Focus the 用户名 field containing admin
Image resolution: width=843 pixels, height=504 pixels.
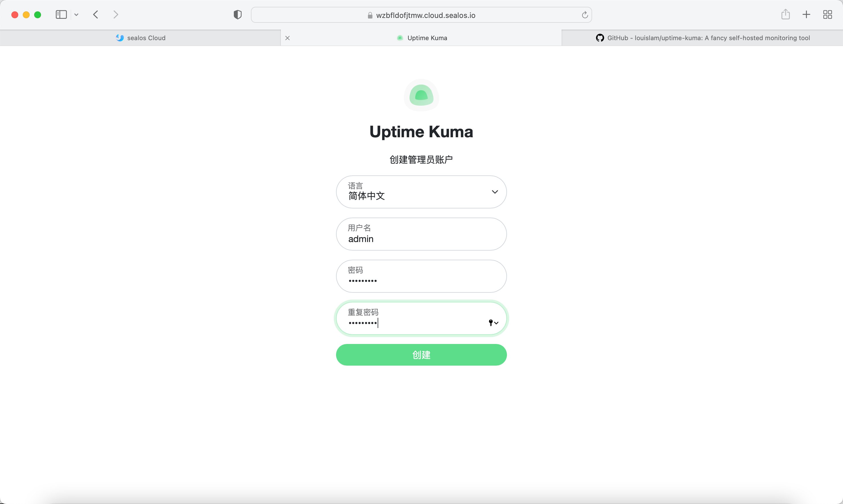pyautogui.click(x=421, y=234)
